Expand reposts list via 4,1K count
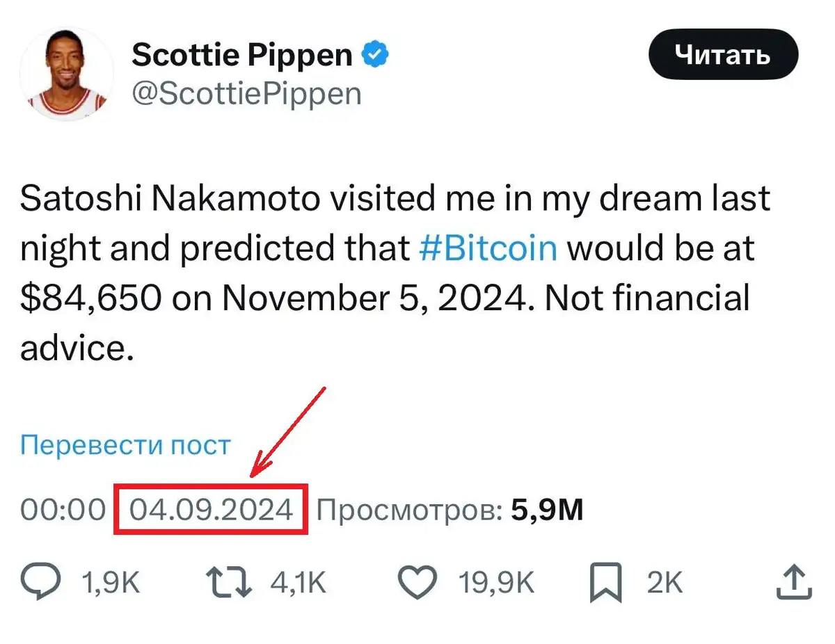This screenshot has width=835, height=644. (x=299, y=583)
